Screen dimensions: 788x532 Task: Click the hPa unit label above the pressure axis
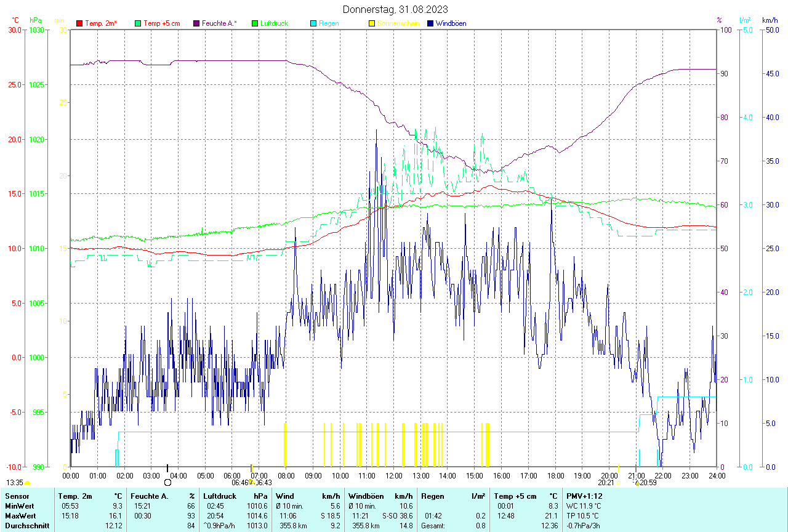click(36, 20)
